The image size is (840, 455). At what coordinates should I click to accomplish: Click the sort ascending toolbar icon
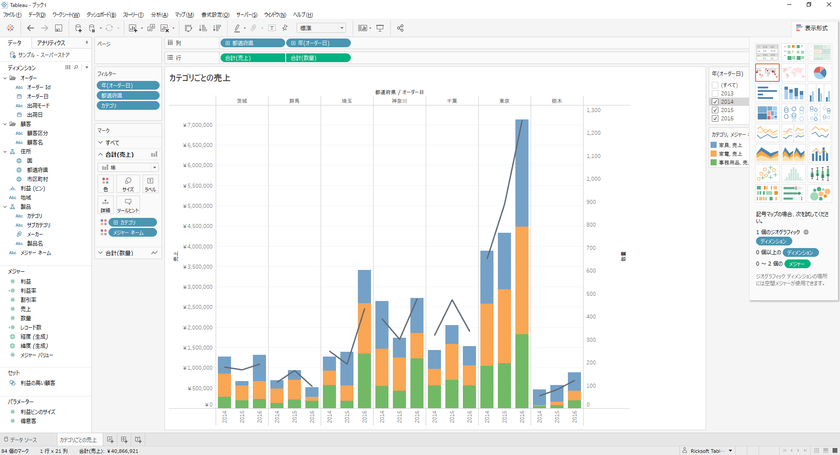[x=203, y=28]
